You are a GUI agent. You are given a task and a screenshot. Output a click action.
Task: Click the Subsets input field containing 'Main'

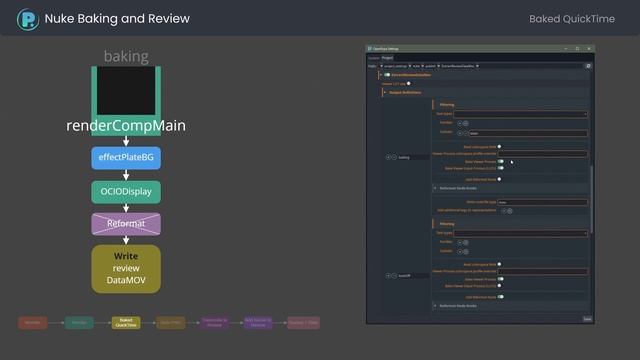coord(528,133)
